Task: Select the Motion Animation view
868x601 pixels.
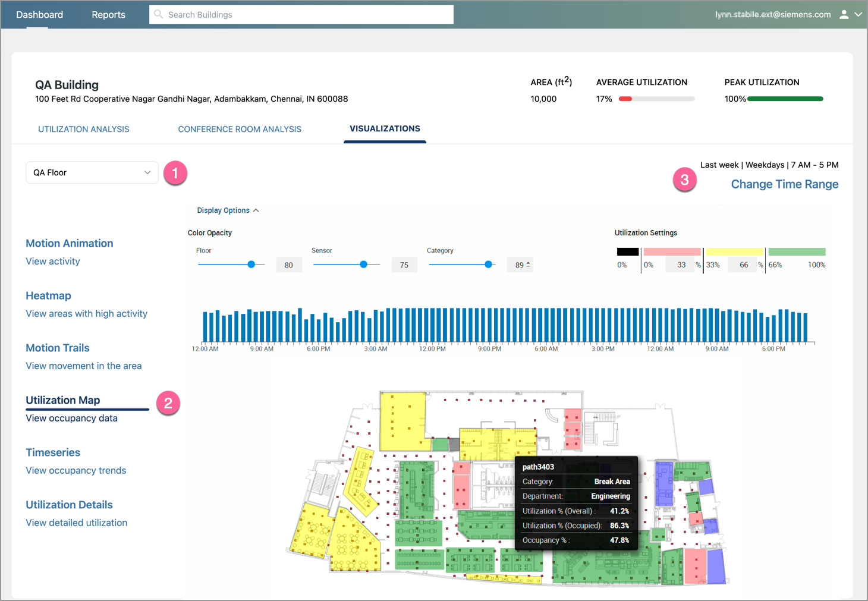Action: [69, 243]
